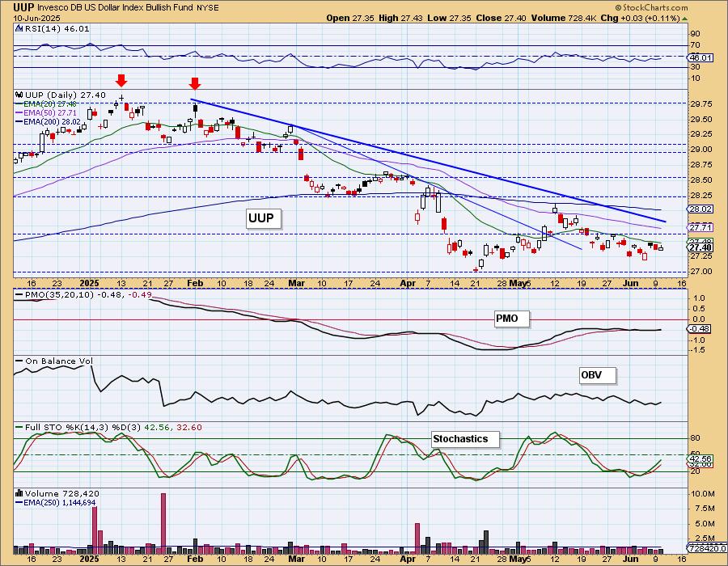
Task: Click the volume bars icon beside Volume label
Action: [x=19, y=493]
